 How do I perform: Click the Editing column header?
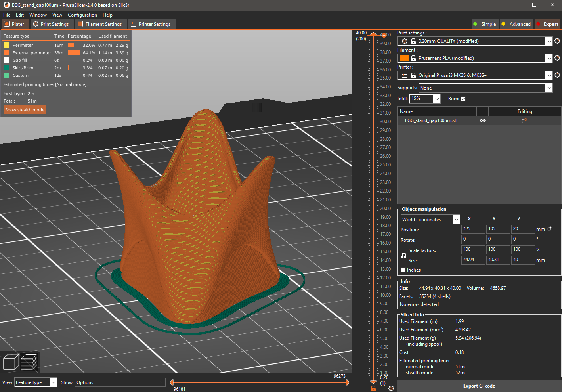click(x=525, y=111)
